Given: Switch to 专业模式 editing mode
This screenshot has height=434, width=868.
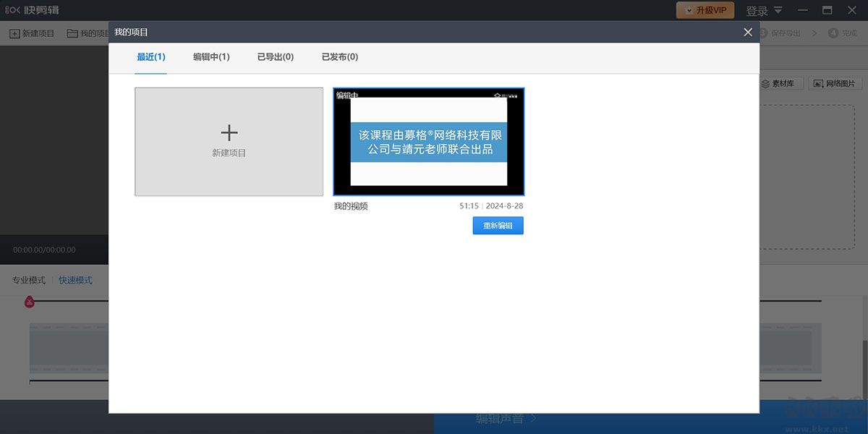Looking at the screenshot, I should pos(27,280).
